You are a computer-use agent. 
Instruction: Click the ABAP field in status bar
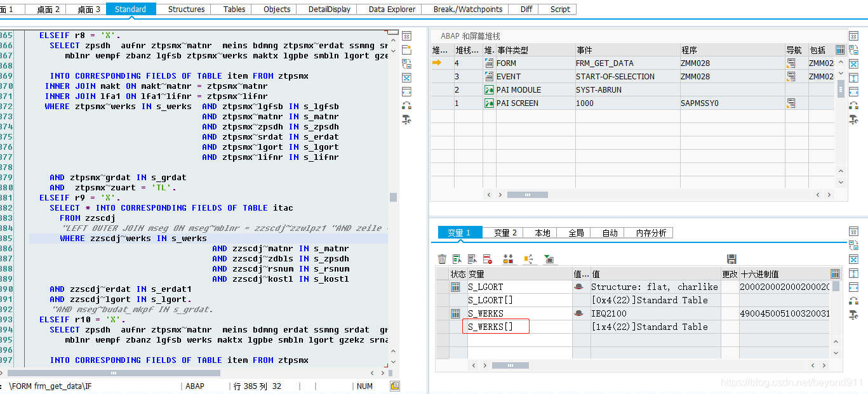tap(195, 386)
